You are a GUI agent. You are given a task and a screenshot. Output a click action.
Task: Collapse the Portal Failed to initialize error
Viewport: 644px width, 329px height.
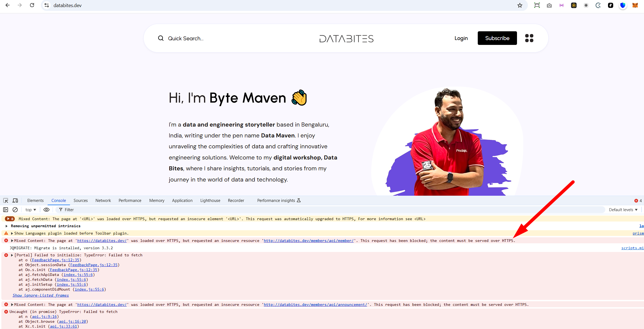[12, 255]
